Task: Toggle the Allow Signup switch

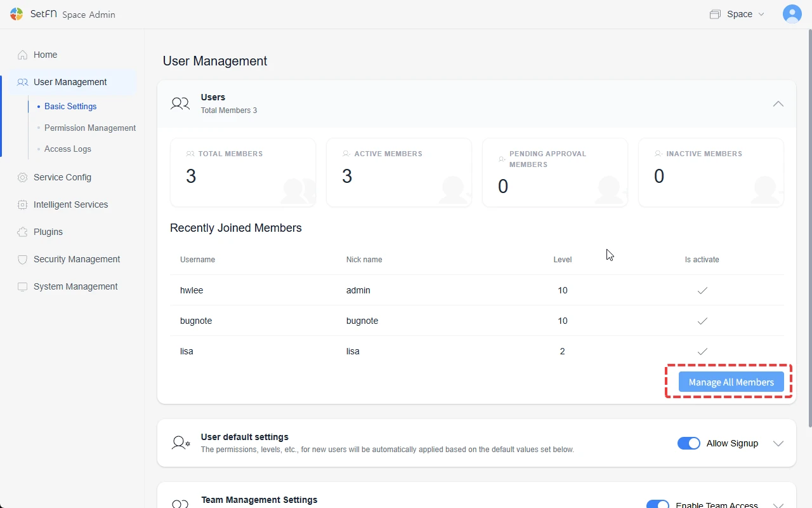Action: [x=688, y=443]
